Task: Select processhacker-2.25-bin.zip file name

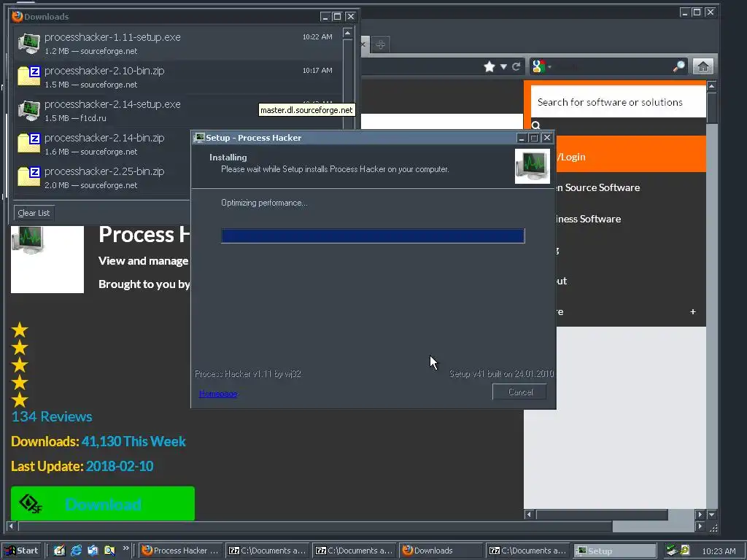Action: click(104, 171)
